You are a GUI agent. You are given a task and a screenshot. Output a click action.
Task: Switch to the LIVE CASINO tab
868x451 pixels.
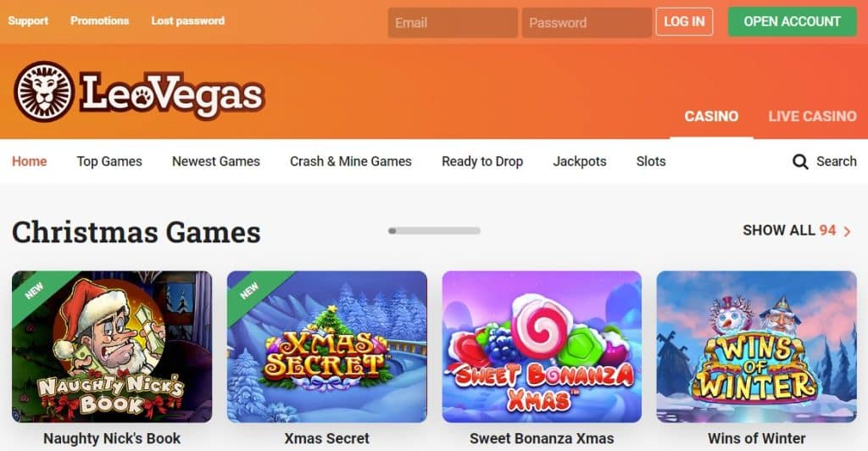pyautogui.click(x=812, y=116)
